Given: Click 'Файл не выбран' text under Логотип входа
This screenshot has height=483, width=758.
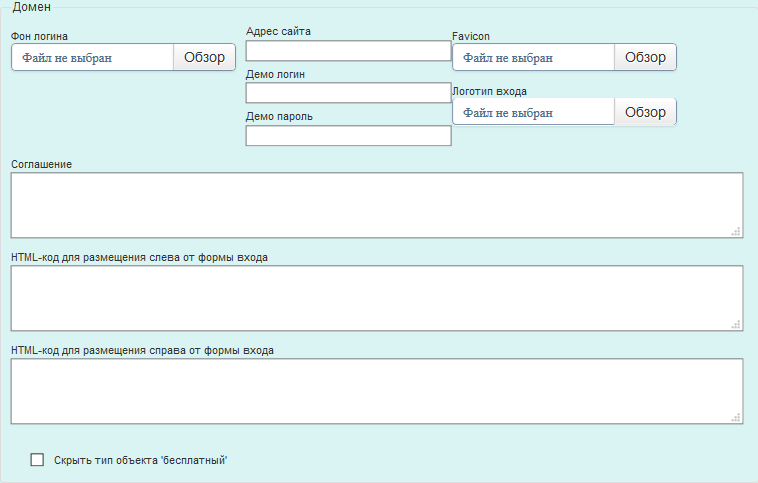Looking at the screenshot, I should [508, 113].
